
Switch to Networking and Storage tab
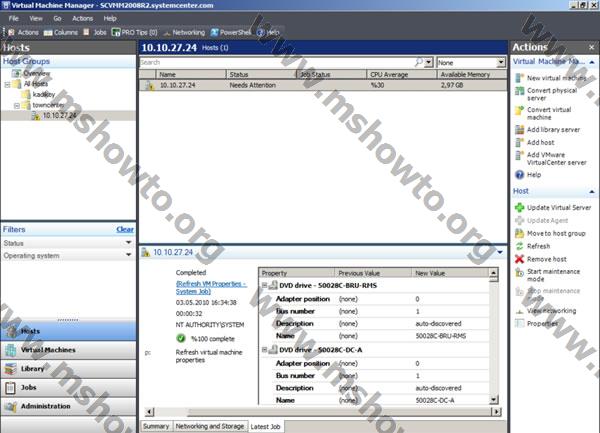pos(210,426)
